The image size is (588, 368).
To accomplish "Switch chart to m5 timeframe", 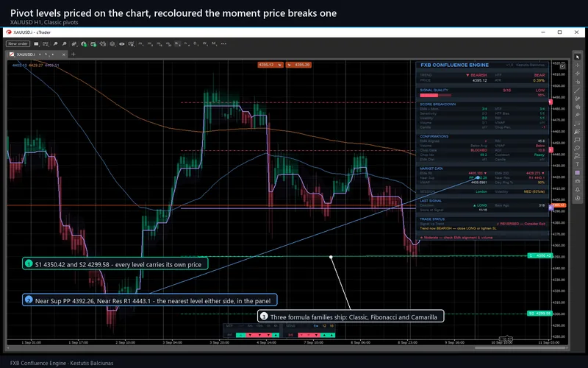I will pyautogui.click(x=150, y=44).
